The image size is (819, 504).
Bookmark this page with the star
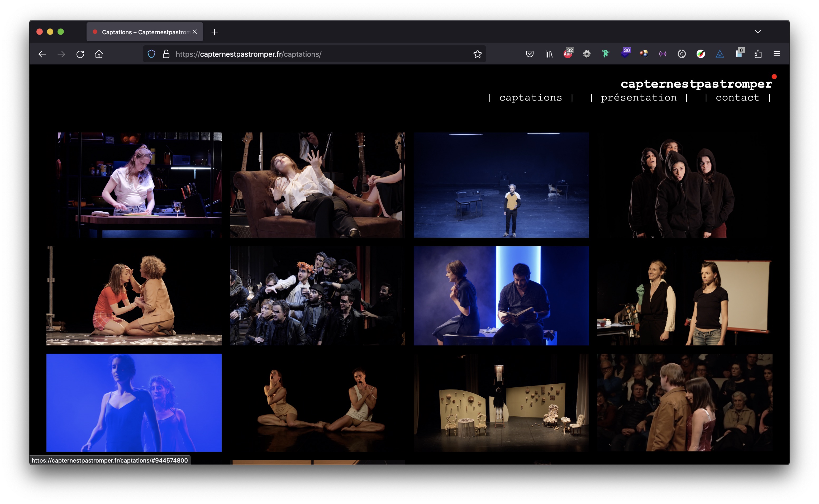coord(478,54)
